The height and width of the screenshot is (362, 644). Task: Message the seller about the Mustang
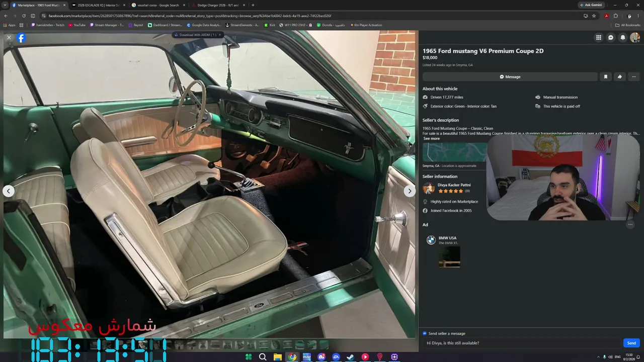pyautogui.click(x=510, y=77)
